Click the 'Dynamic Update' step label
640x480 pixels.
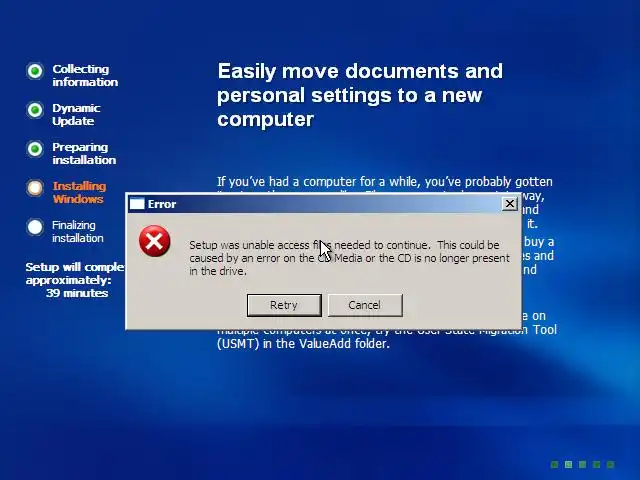[76, 114]
